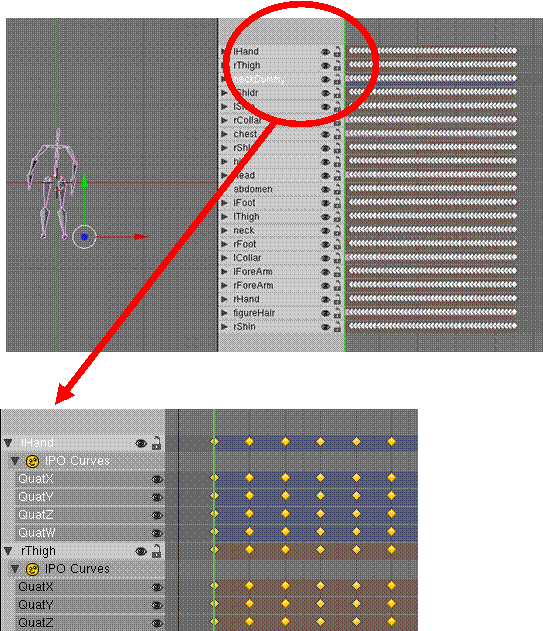Hide the abdomen channel with its eye icon

pyautogui.click(x=325, y=189)
